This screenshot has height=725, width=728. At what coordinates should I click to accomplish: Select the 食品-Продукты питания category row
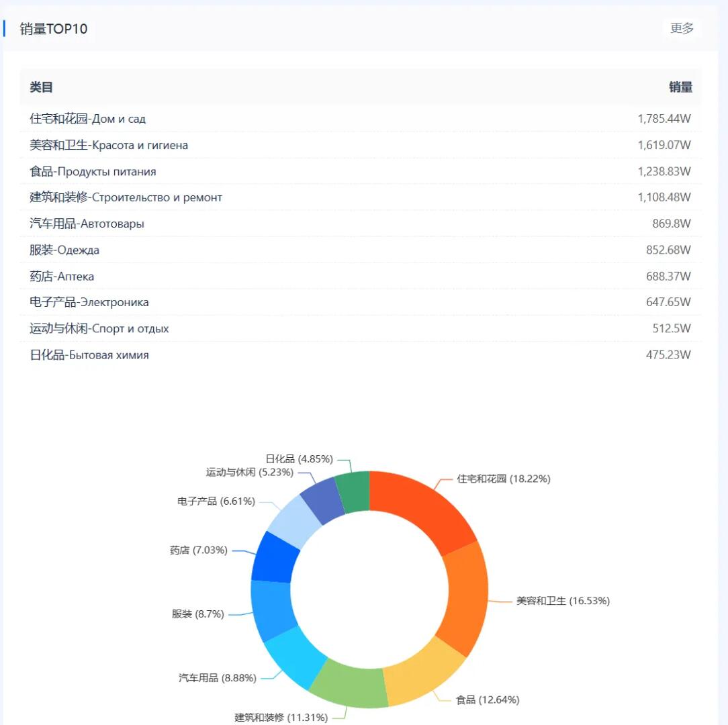(360, 171)
